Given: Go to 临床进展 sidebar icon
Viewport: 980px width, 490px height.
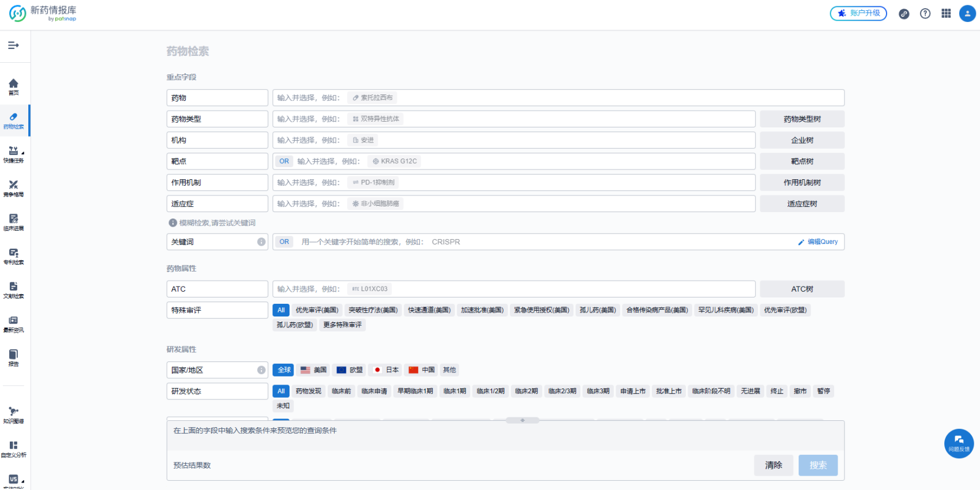Looking at the screenshot, I should pyautogui.click(x=13, y=222).
